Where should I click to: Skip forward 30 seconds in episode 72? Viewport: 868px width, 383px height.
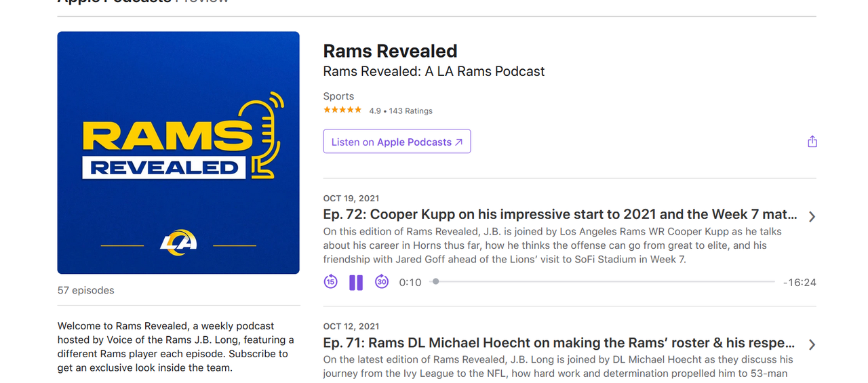coord(382,282)
